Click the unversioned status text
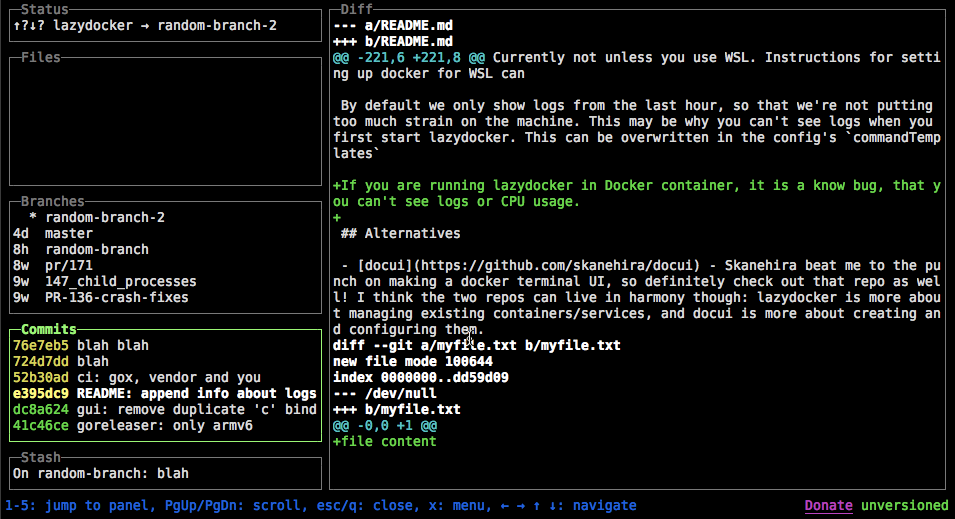 coord(904,505)
